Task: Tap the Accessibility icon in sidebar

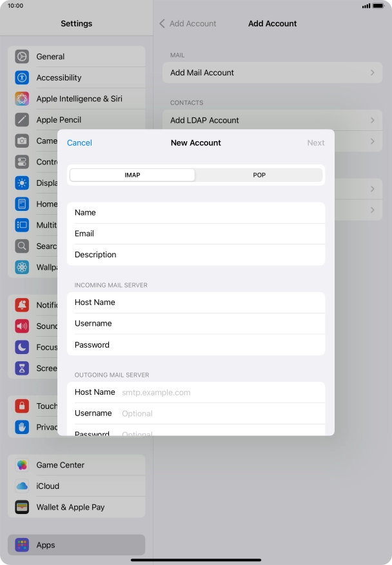Action: coord(23,78)
